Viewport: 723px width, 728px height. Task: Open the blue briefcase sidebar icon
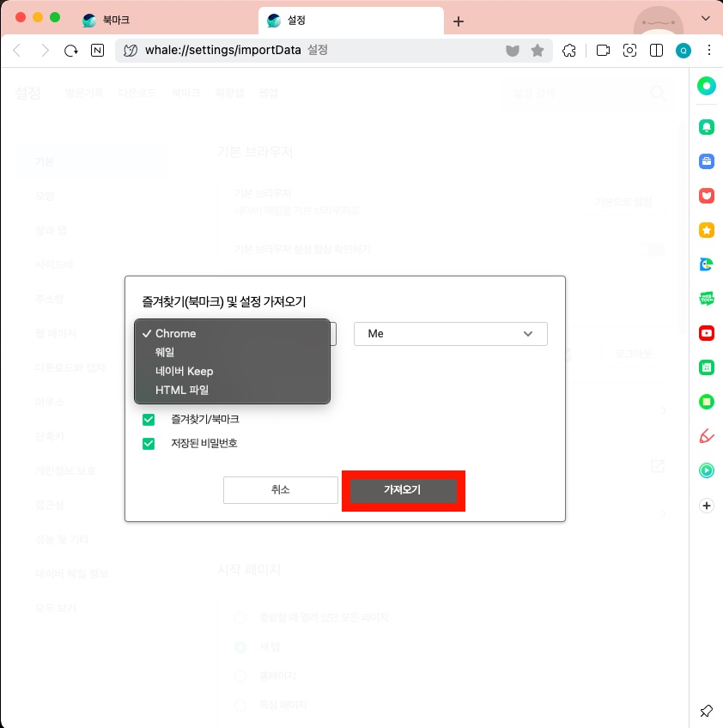click(707, 161)
